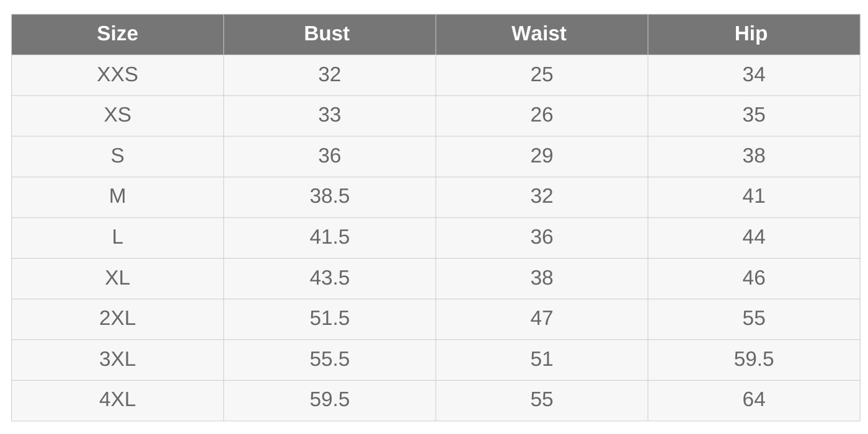
Task: Select the 3XL bust value 55.5
Action: click(329, 360)
